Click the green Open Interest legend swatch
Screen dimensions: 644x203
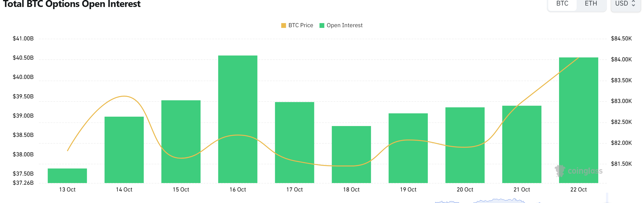322,25
